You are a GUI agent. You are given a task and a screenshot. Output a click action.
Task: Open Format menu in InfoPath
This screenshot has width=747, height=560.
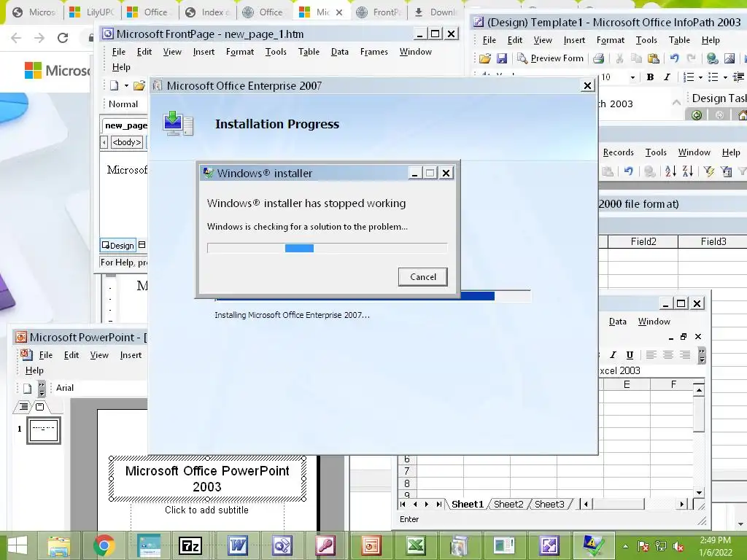(611, 41)
